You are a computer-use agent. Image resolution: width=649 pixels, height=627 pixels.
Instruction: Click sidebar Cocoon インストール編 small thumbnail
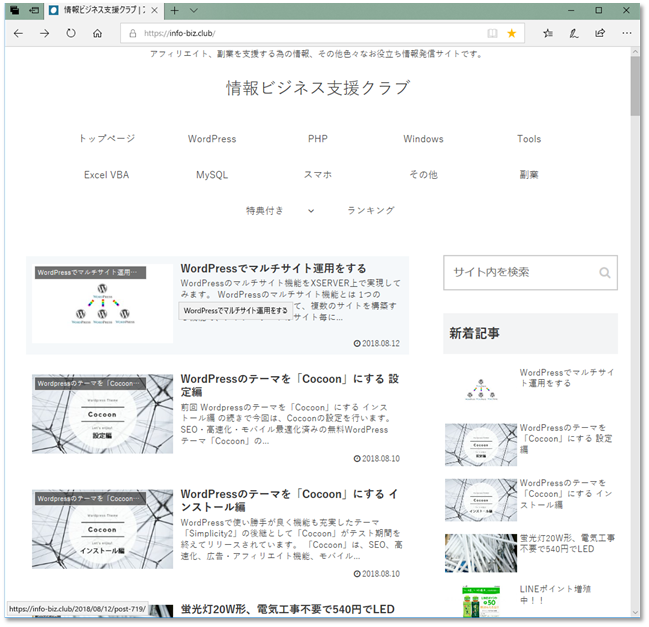481,500
